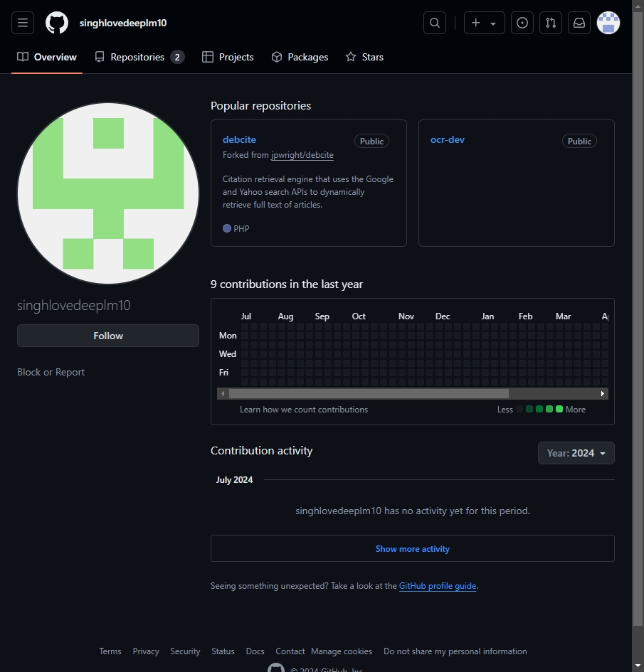Switch to the Projects tab
Image resolution: width=644 pixels, height=672 pixels.
pos(228,57)
